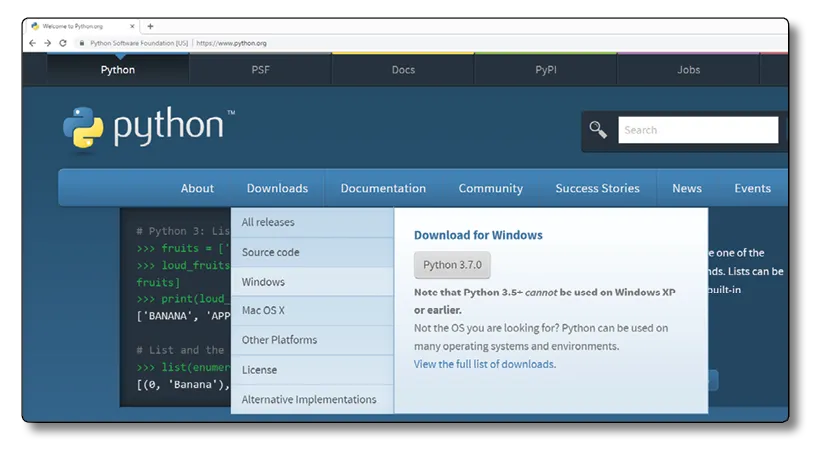Choose Source code from Downloads menu
Image resolution: width=828 pixels, height=450 pixels.
click(x=270, y=252)
